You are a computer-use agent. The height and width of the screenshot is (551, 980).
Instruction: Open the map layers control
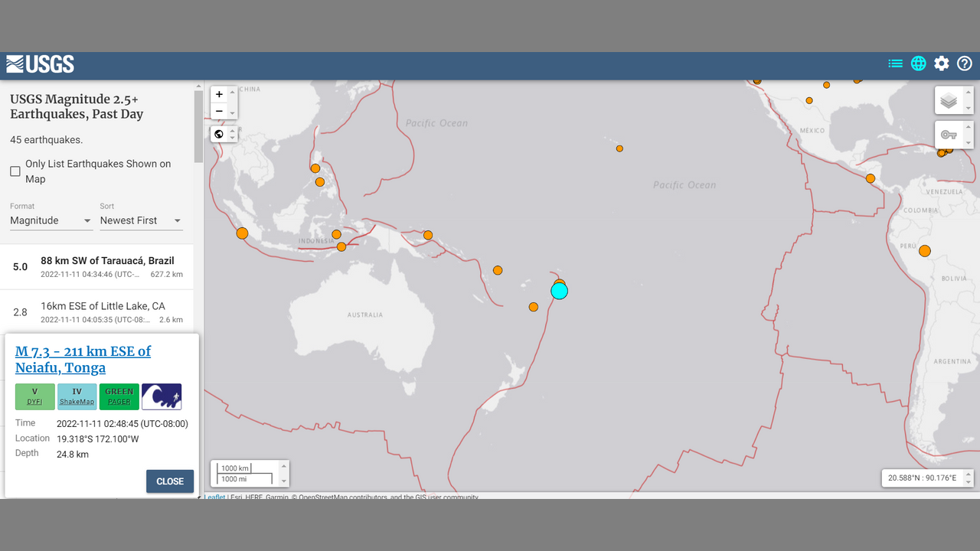(x=949, y=100)
